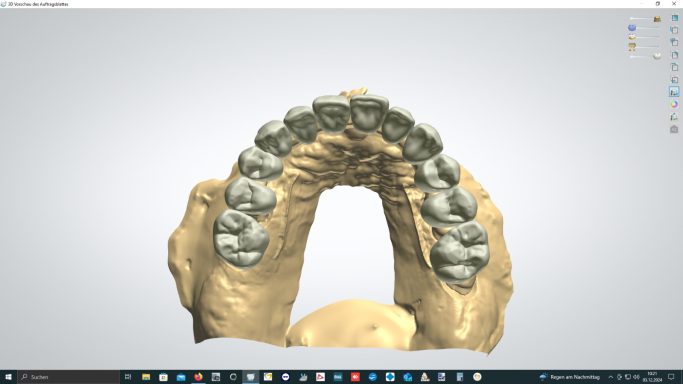The width and height of the screenshot is (683, 384).
Task: Expand the system tray hidden icons chevron
Action: tap(611, 377)
